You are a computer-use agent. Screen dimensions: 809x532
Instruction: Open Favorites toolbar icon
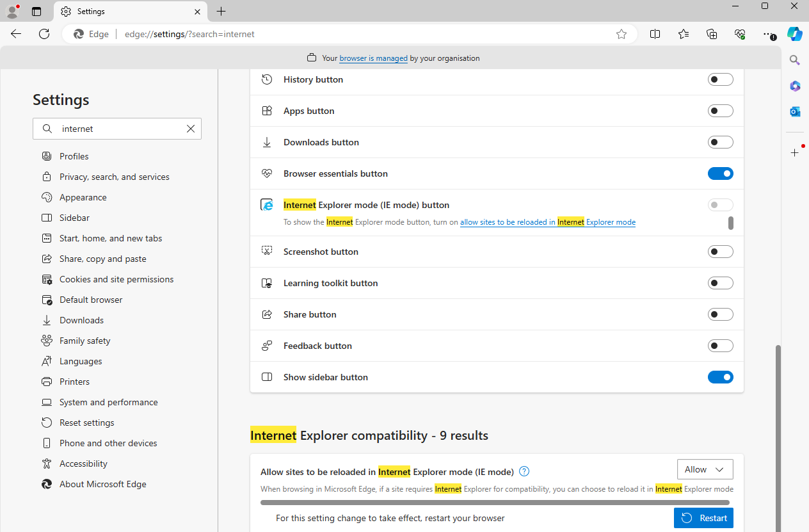tap(684, 34)
